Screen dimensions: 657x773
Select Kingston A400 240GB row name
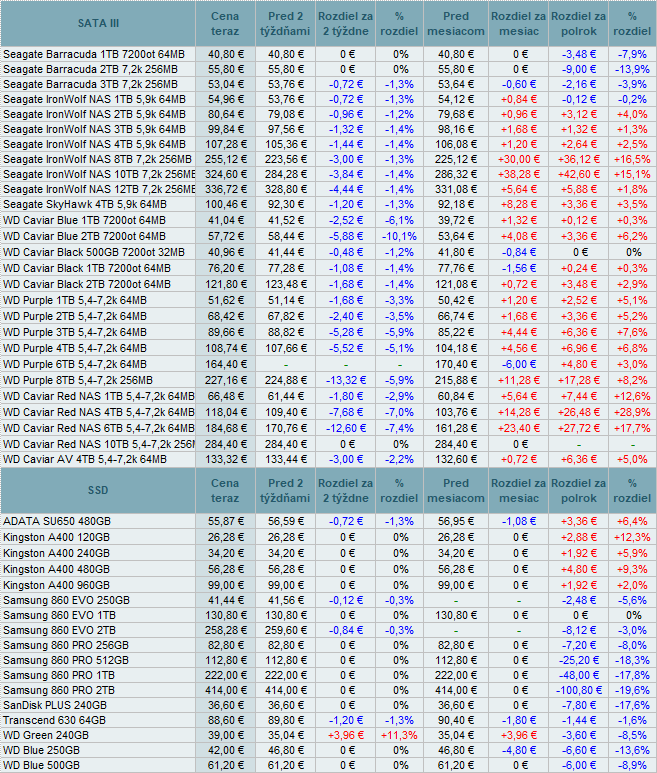(56, 553)
